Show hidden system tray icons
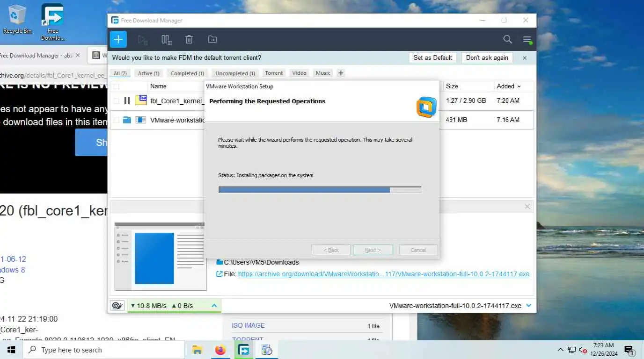 [x=560, y=350]
